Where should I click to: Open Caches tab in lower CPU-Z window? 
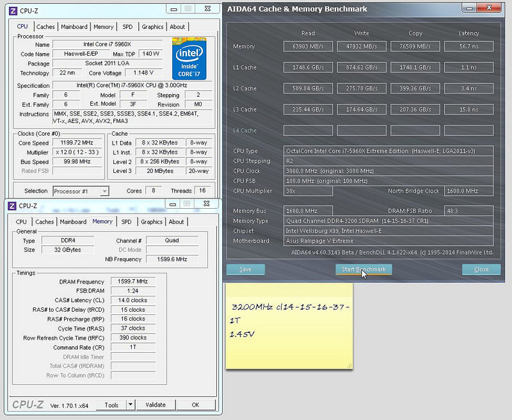pyautogui.click(x=44, y=222)
